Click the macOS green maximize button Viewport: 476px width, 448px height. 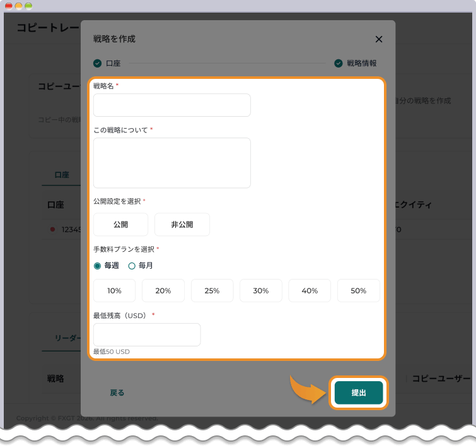28,6
